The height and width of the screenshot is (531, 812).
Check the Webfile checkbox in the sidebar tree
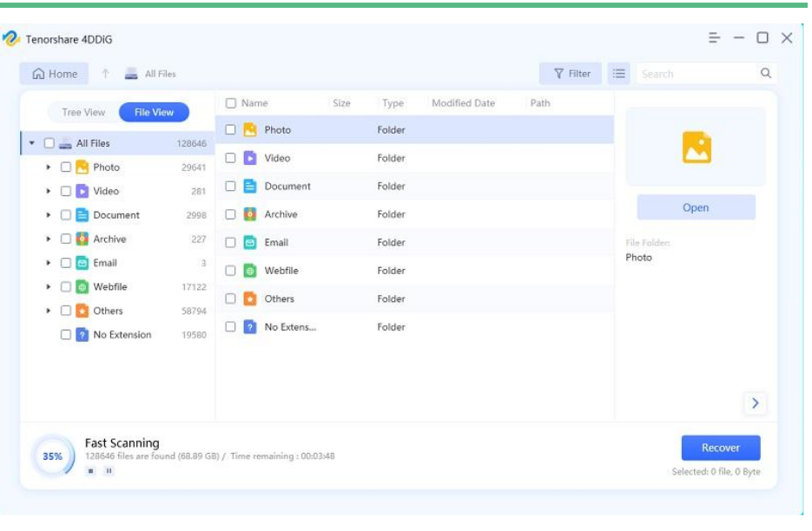66,286
